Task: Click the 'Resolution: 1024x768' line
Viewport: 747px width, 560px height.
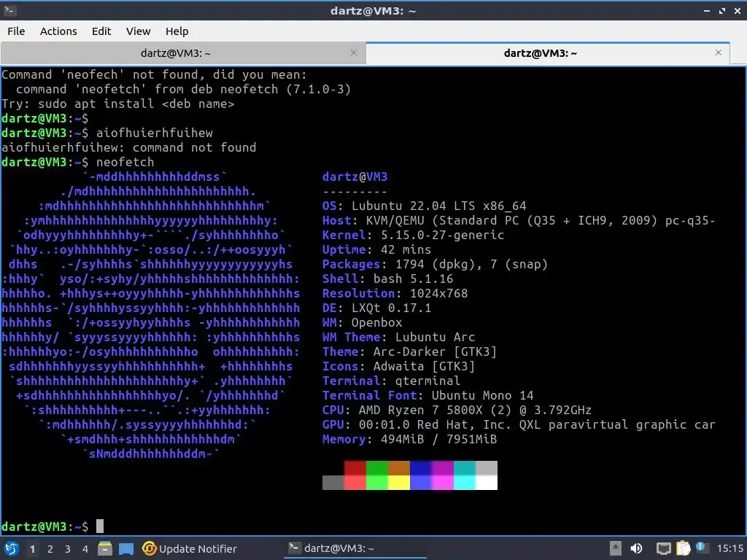Action: click(x=395, y=293)
